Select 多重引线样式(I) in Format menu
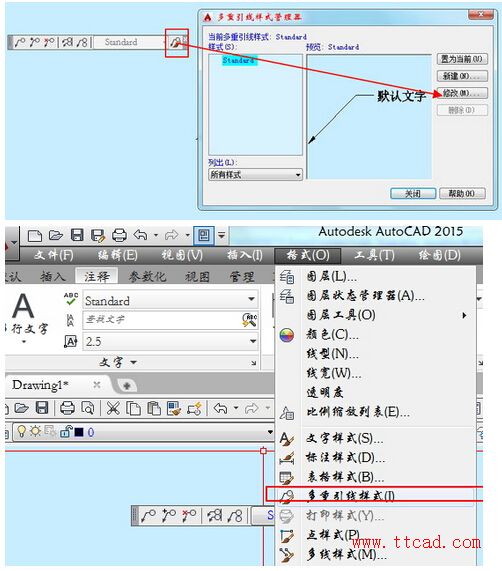The height and width of the screenshot is (571, 502). point(376,496)
